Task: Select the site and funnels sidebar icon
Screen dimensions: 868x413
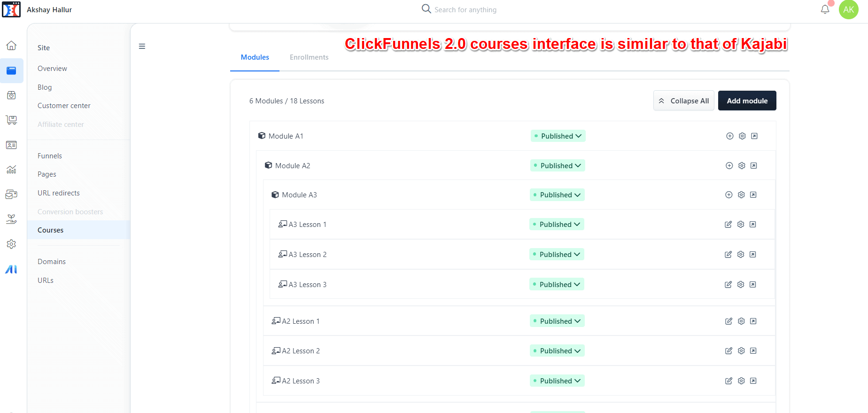Action: point(12,70)
